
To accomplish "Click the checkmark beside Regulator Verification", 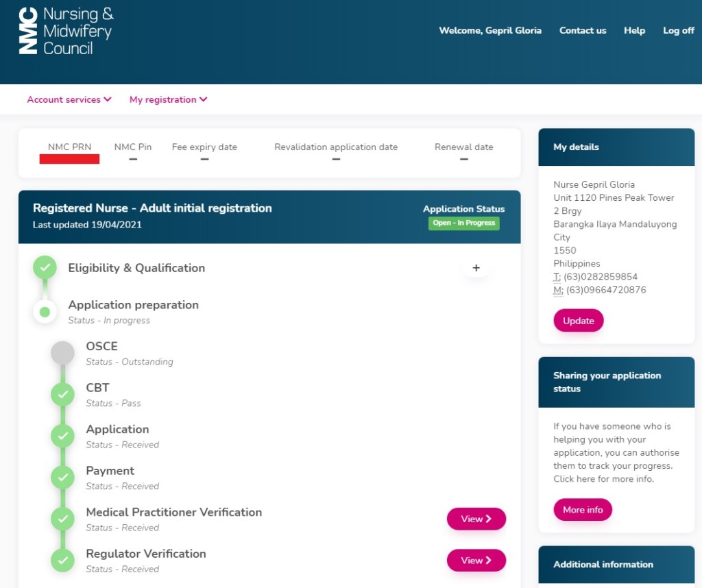I will point(62,560).
